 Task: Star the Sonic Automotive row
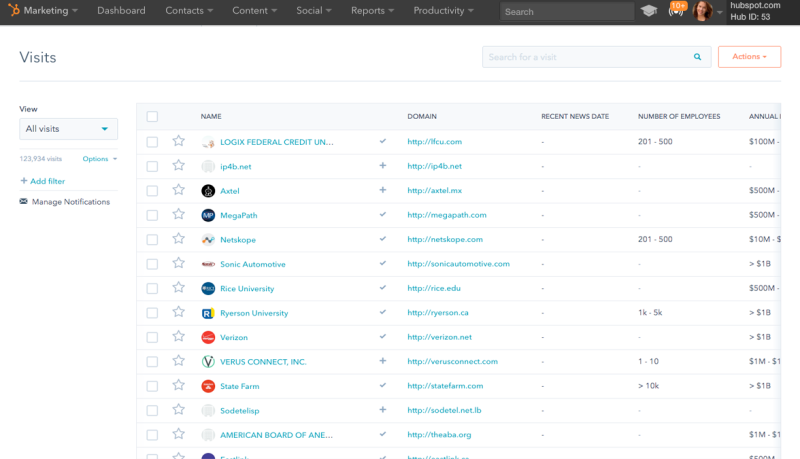pyautogui.click(x=178, y=263)
